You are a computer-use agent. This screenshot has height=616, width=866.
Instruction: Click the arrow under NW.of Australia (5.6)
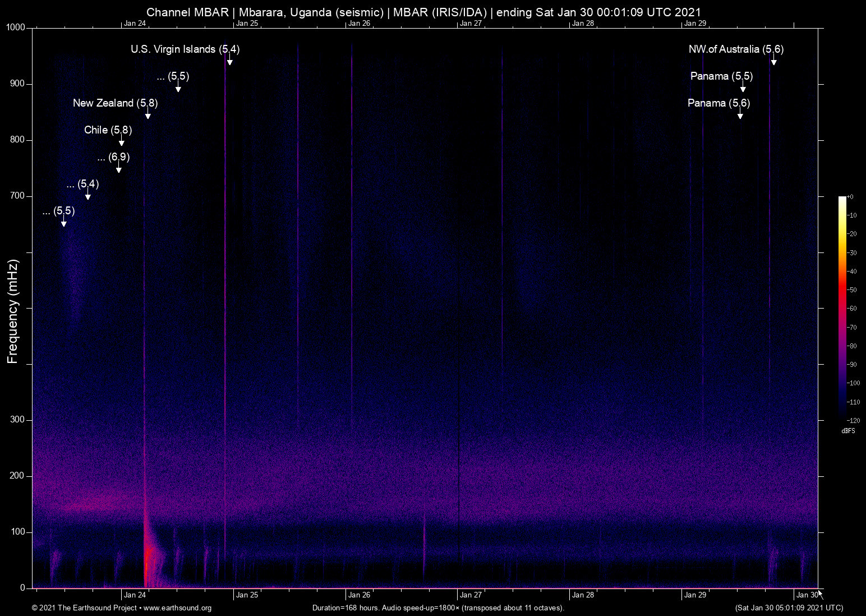click(x=773, y=61)
